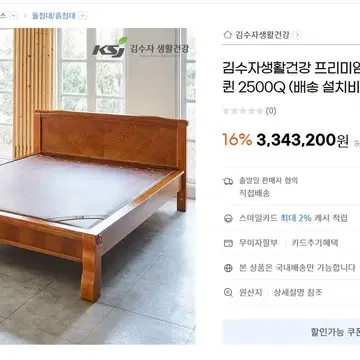Expand the first breadcrumb category dropdown
Image resolution: width=360 pixels, height=360 pixels.
pos(13,15)
